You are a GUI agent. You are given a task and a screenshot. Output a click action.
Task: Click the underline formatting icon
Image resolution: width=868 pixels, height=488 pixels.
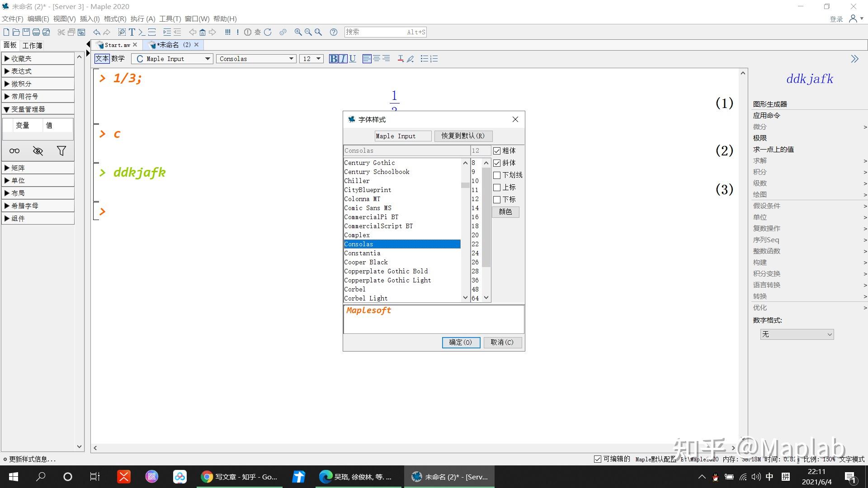coord(353,59)
